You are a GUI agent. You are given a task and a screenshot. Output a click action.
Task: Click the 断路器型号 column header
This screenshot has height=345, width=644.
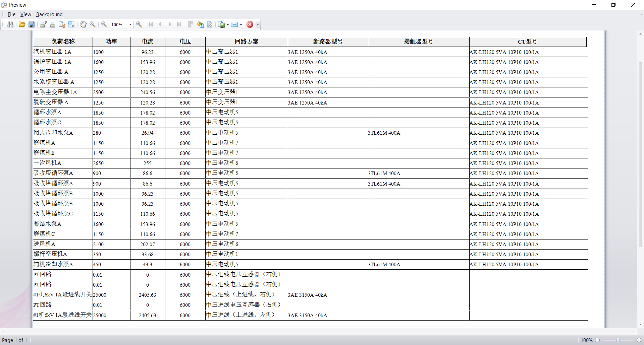[328, 42]
